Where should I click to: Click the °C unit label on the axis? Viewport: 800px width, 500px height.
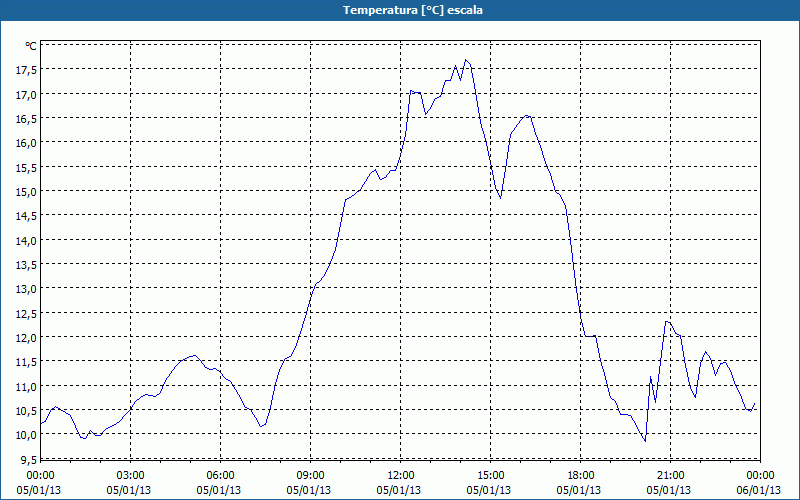coord(31,46)
